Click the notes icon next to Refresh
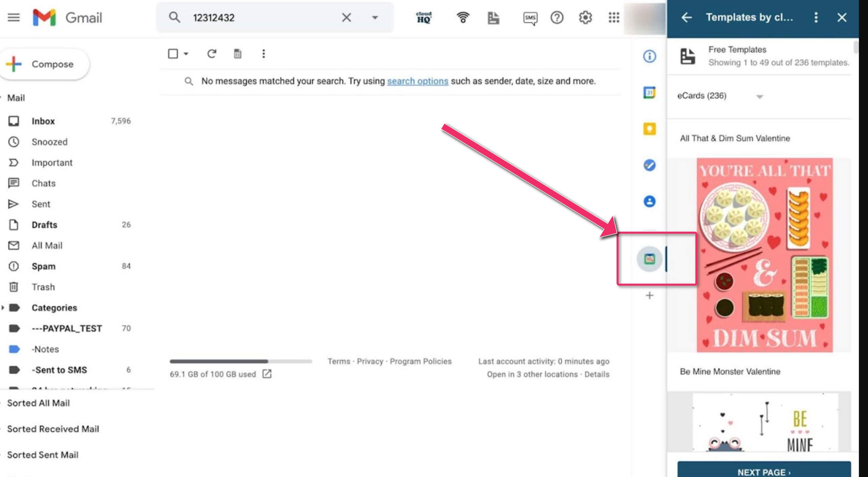This screenshot has height=477, width=868. (x=238, y=54)
